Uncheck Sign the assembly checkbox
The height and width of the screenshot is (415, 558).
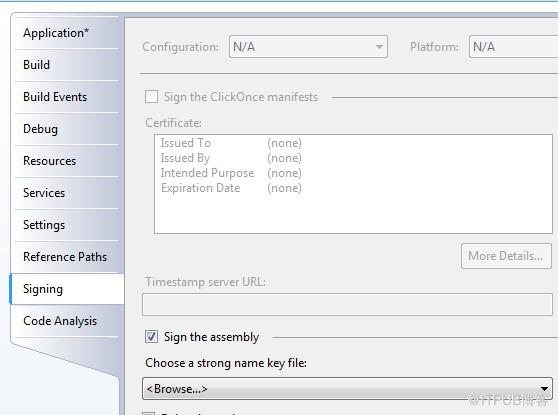point(151,337)
